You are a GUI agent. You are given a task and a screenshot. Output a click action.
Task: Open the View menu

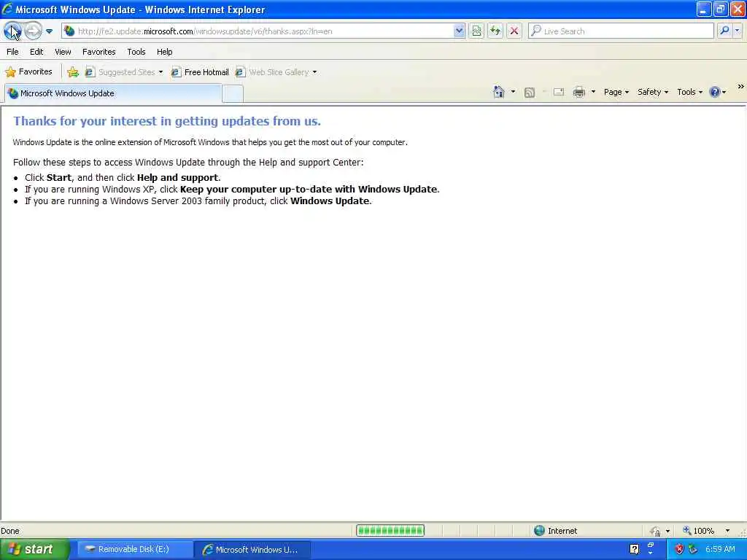click(63, 52)
